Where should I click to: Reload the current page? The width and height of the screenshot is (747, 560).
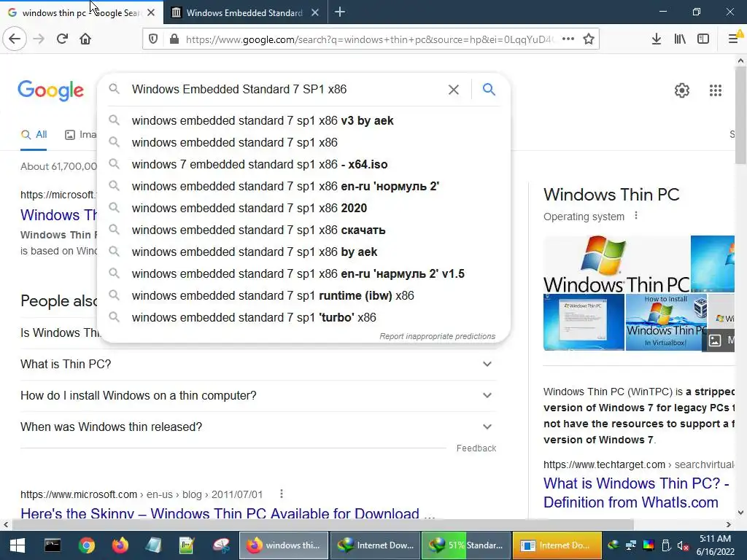63,39
